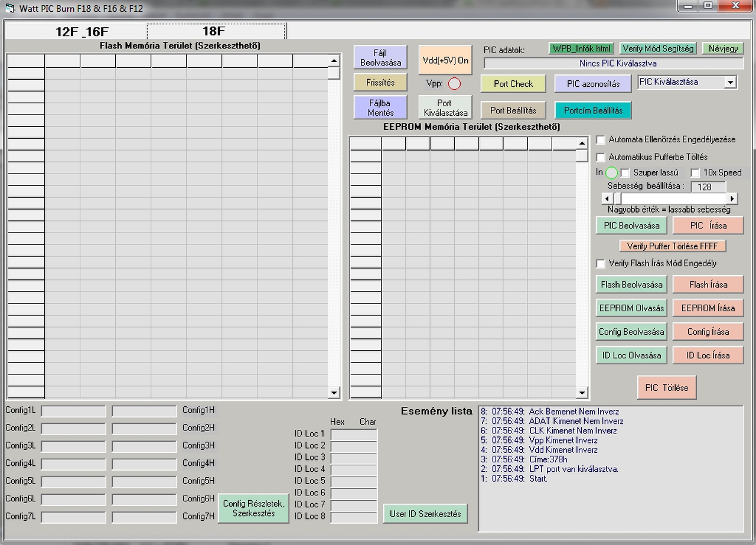This screenshot has width=756, height=545.
Task: Click Config Írása button
Action: pos(708,332)
